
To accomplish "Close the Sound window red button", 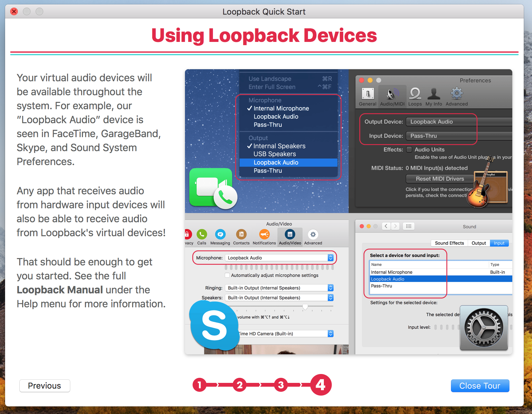I will pos(362,226).
